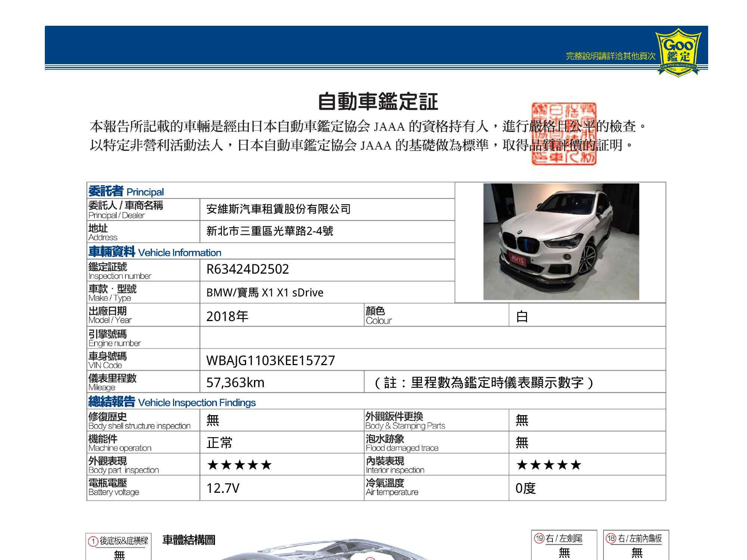Click the 車身號碼 VIN Code label
The width and height of the screenshot is (747, 560).
(108, 360)
